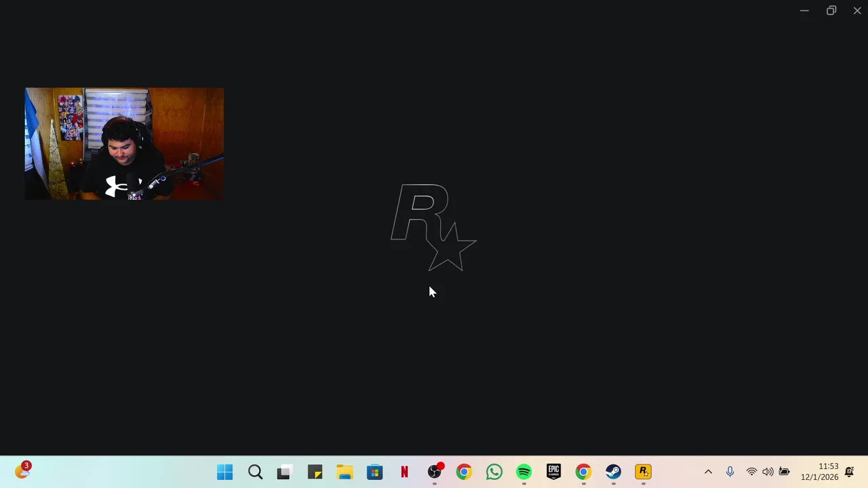Open Chrome icon beside Steam

tap(584, 472)
